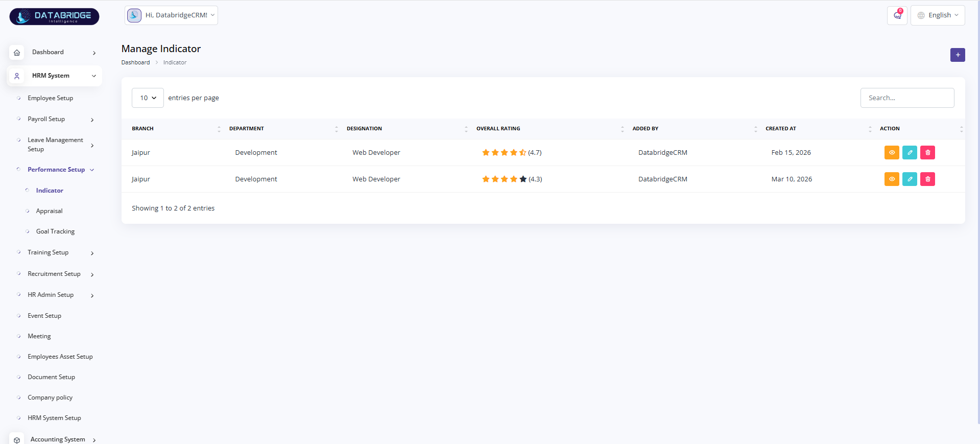Delete the Feb 15, 2026 indicator
The height and width of the screenshot is (444, 980).
coord(927,152)
